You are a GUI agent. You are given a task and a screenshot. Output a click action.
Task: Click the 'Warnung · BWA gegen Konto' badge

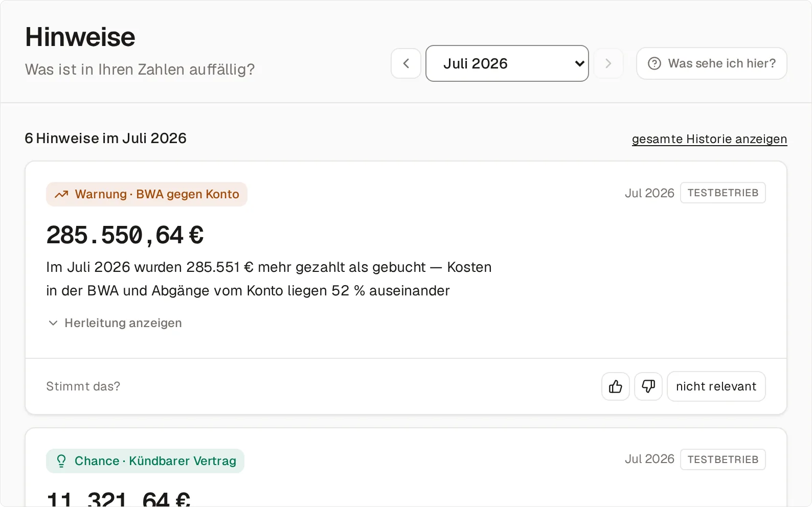(x=147, y=194)
